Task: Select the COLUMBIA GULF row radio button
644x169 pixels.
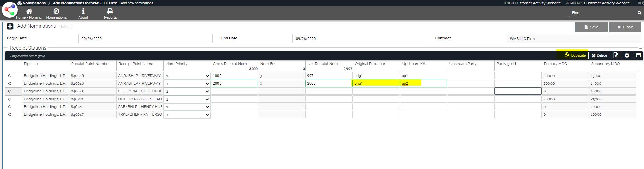Action: click(x=10, y=91)
